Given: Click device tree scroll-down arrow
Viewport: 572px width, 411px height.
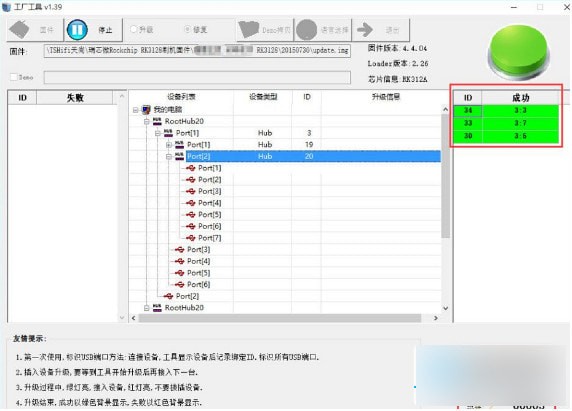Looking at the screenshot, I should click(x=445, y=308).
